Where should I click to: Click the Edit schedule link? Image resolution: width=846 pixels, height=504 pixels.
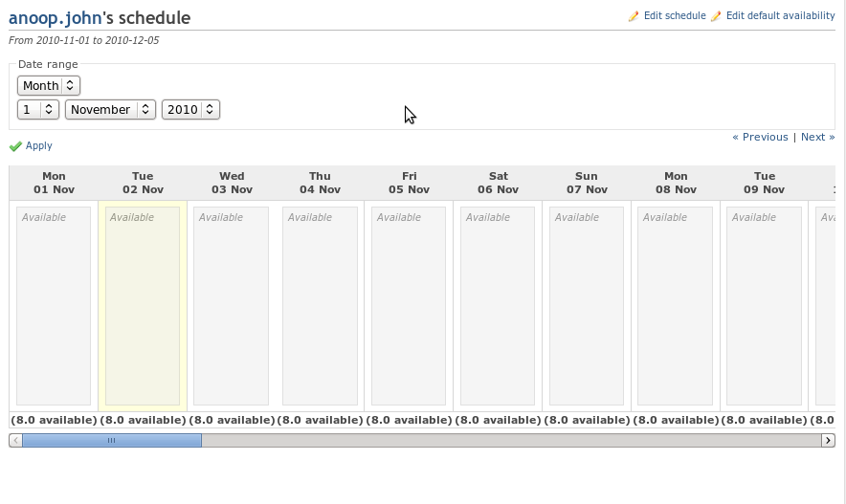[x=675, y=15]
